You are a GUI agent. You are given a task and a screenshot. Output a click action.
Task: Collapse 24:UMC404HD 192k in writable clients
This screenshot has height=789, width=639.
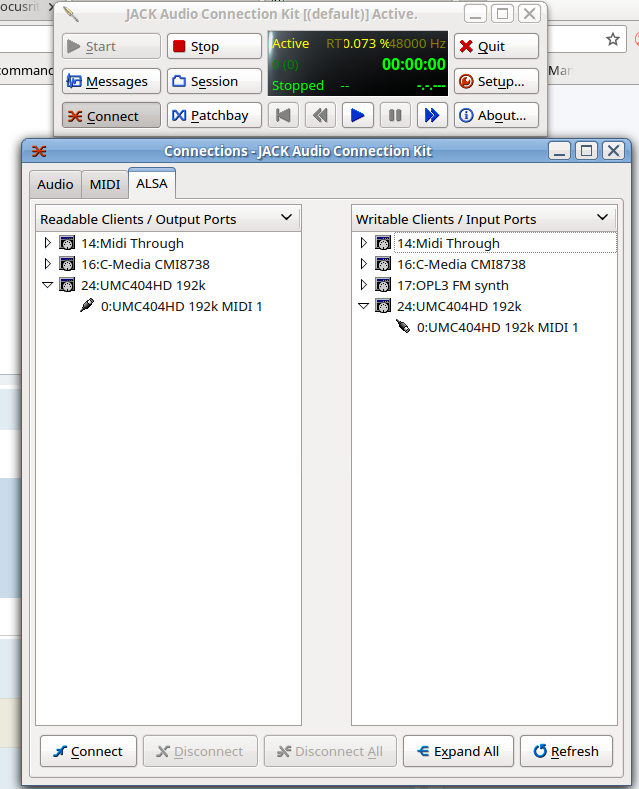364,306
